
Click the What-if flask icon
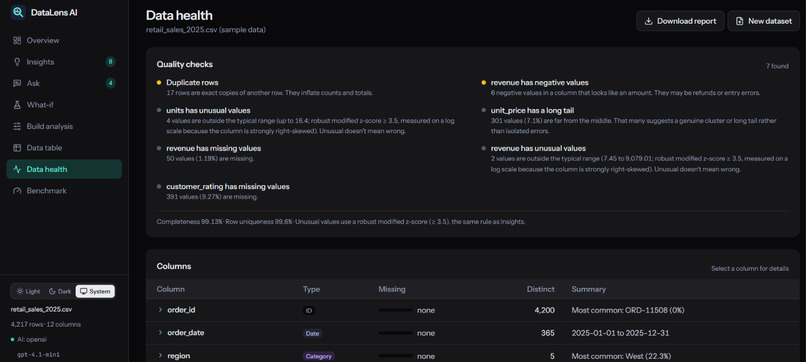[17, 105]
